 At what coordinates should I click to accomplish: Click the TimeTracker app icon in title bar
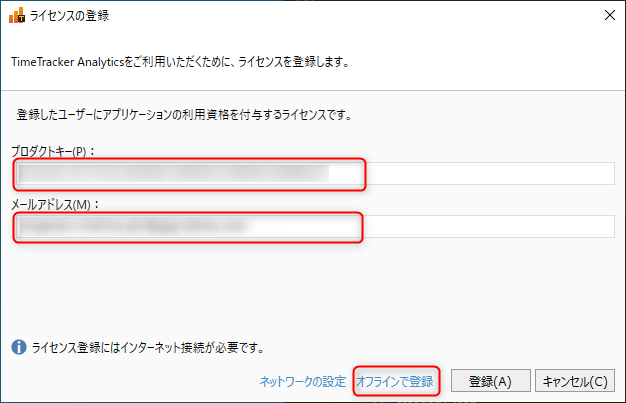click(x=16, y=14)
